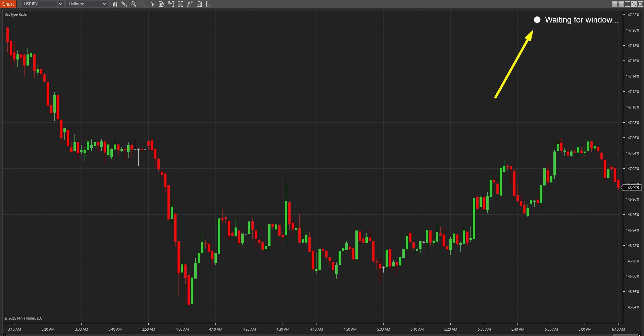Open the Indicators dialog icon
The height and width of the screenshot is (336, 644).
coord(180,4)
